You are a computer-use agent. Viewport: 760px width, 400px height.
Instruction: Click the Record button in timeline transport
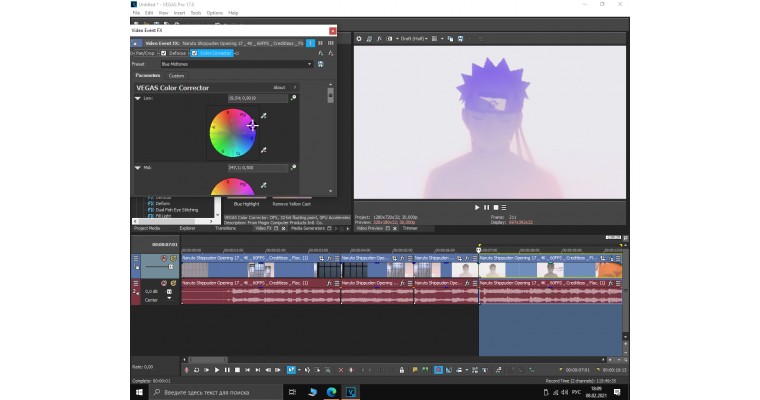(x=186, y=370)
